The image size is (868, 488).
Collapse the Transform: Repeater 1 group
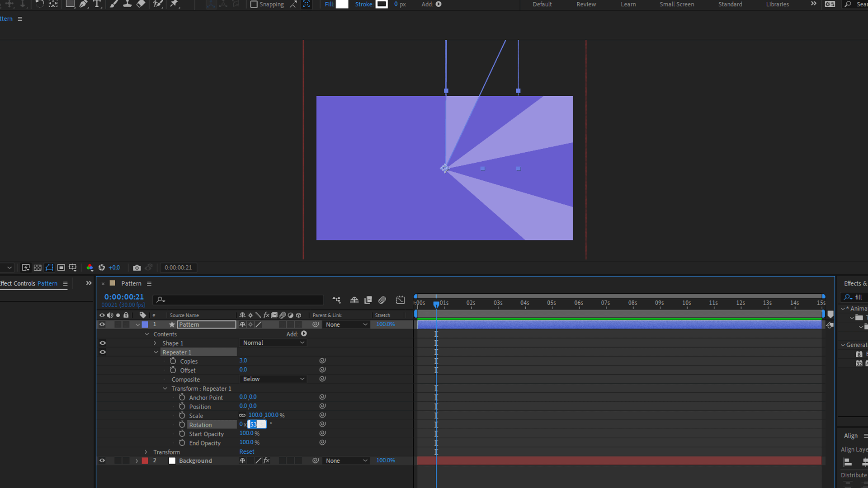165,388
